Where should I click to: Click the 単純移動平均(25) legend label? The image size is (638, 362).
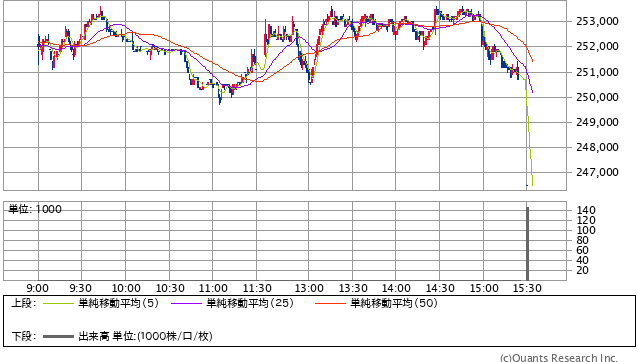[x=250, y=303]
